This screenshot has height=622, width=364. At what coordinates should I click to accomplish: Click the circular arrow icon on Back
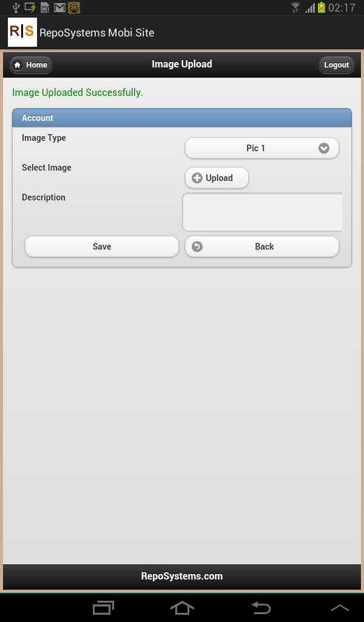197,247
